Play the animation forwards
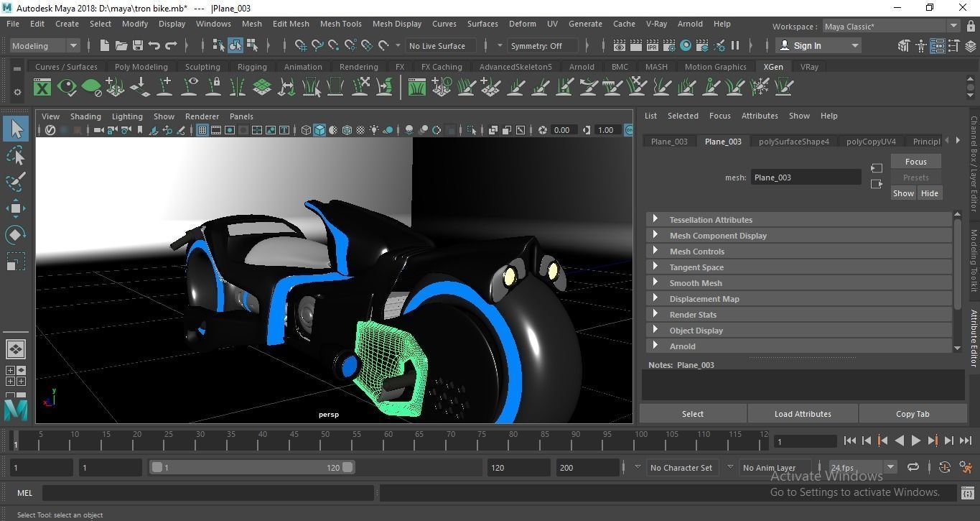Image resolution: width=980 pixels, height=521 pixels. tap(915, 441)
